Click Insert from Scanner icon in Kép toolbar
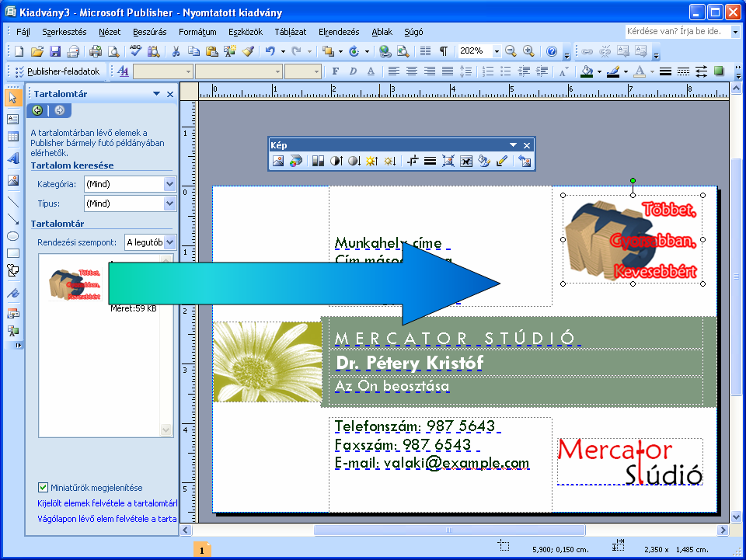The image size is (746, 560). pos(296,161)
